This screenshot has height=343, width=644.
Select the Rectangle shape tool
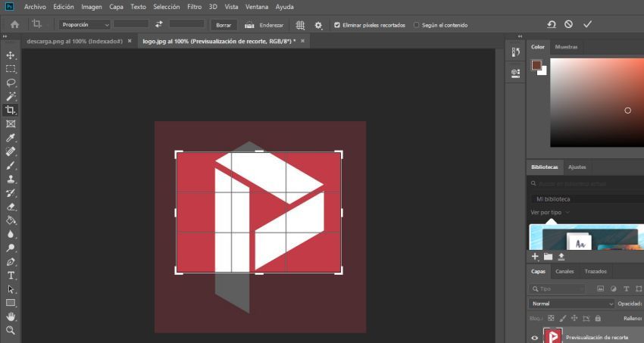tap(11, 303)
